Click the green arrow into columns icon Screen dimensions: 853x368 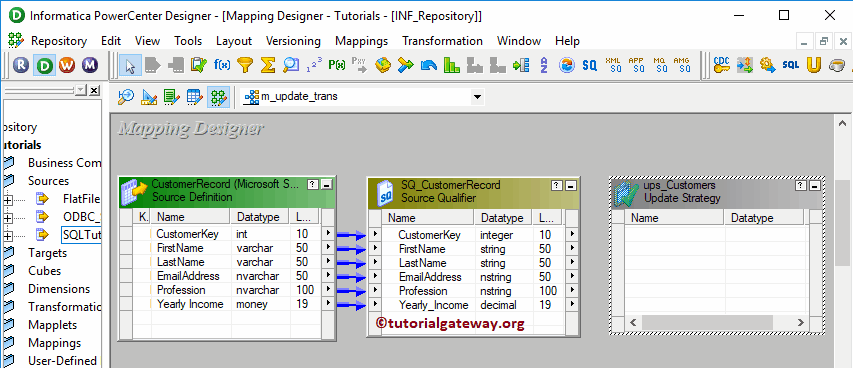pyautogui.click(x=521, y=65)
